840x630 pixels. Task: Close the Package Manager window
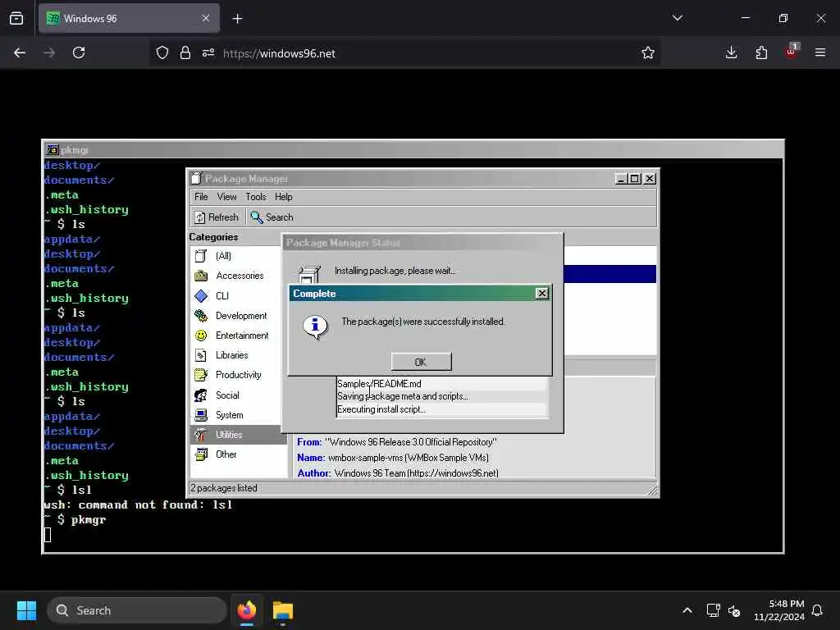(650, 178)
